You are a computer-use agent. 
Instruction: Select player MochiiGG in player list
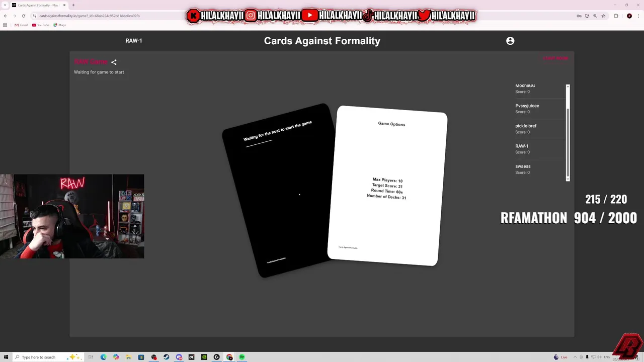539,88
